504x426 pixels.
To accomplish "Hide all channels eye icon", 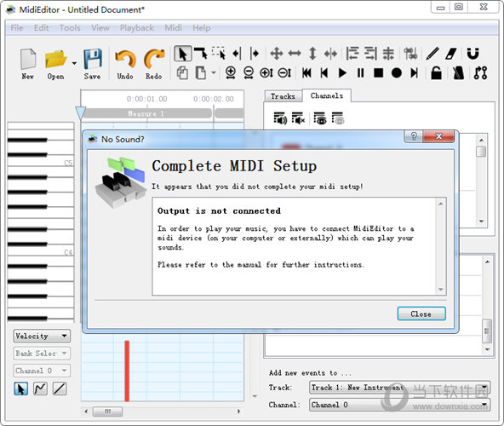I will [x=338, y=118].
